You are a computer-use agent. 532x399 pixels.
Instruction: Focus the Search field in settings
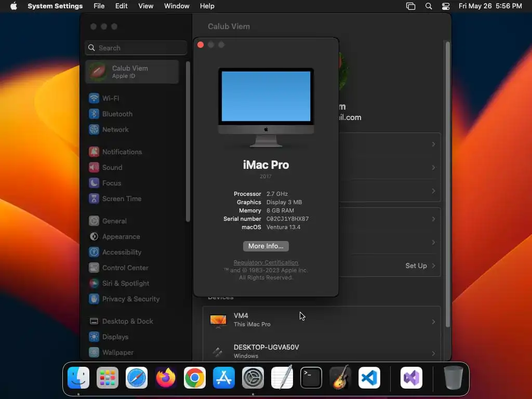click(x=136, y=48)
